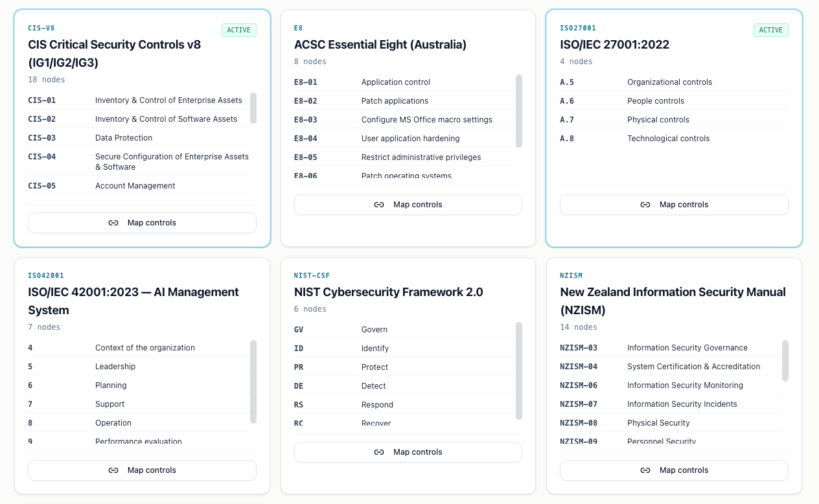Select the CIS-05 Account Management row

139,186
